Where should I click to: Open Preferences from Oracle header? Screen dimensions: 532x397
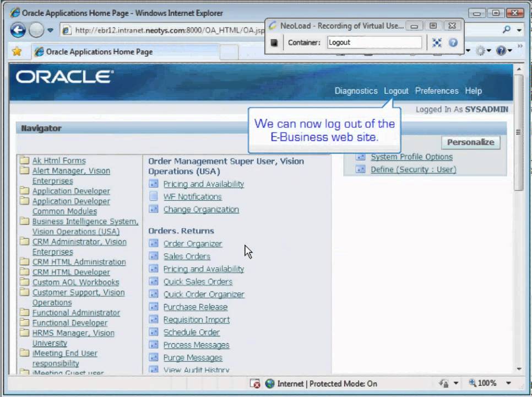click(437, 90)
